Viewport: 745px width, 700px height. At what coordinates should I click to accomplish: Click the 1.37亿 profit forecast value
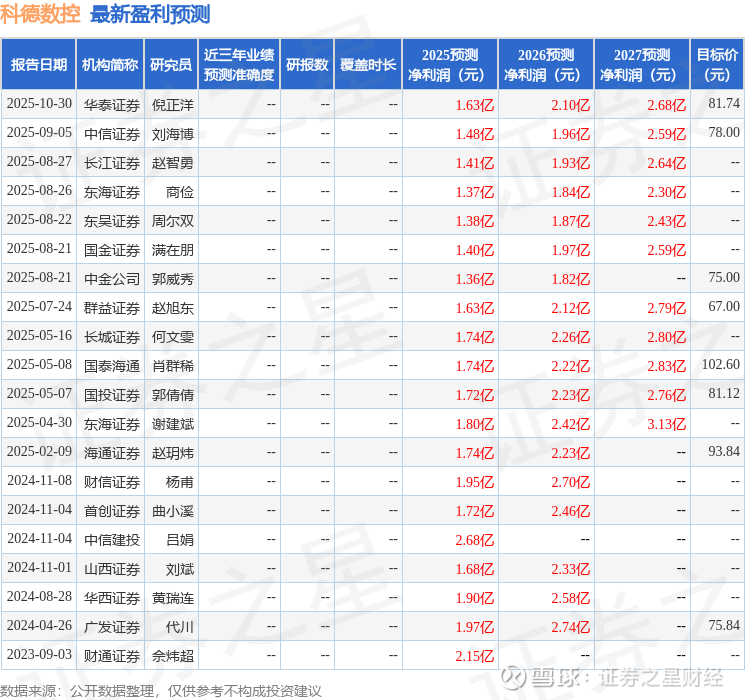475,192
